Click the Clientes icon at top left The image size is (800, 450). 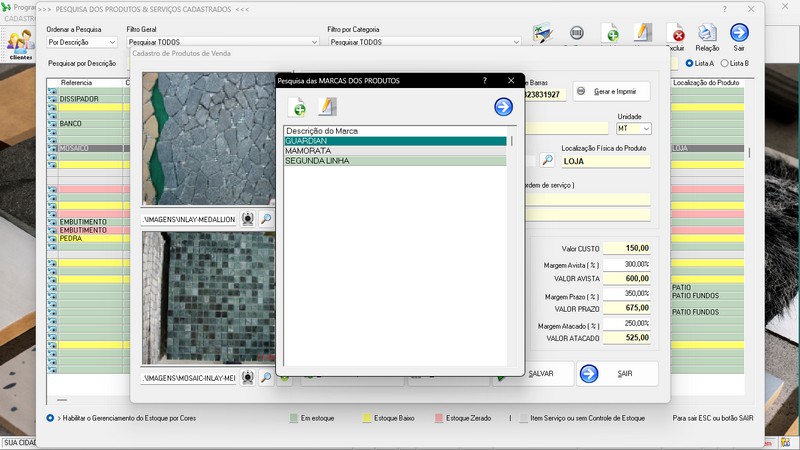pos(20,43)
